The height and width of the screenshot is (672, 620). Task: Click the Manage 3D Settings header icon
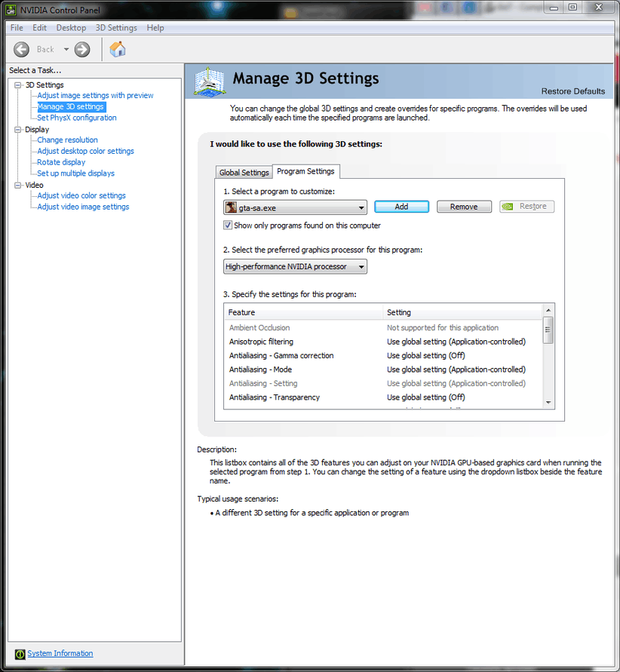(x=210, y=81)
